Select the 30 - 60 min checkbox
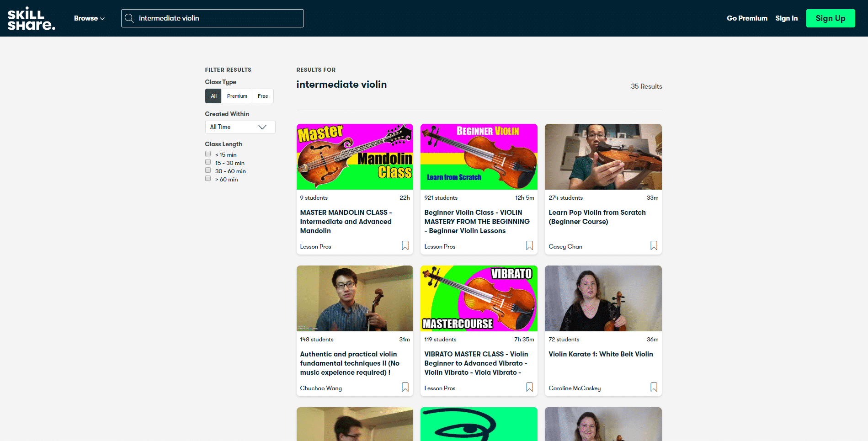The image size is (868, 441). pos(208,170)
